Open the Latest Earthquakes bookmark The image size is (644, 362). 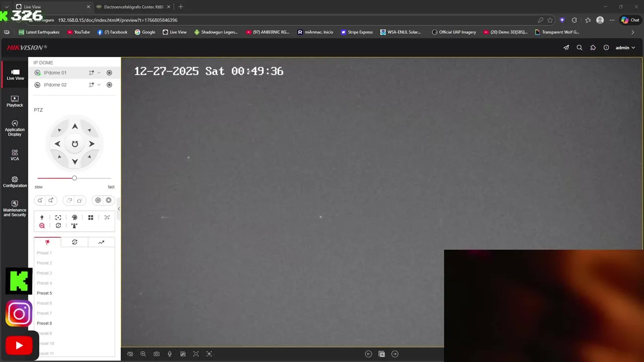pyautogui.click(x=39, y=32)
